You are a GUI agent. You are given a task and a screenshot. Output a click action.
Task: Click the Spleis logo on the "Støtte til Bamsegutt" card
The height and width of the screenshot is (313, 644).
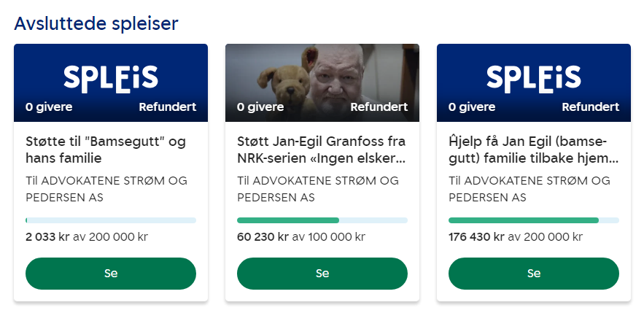(x=111, y=78)
